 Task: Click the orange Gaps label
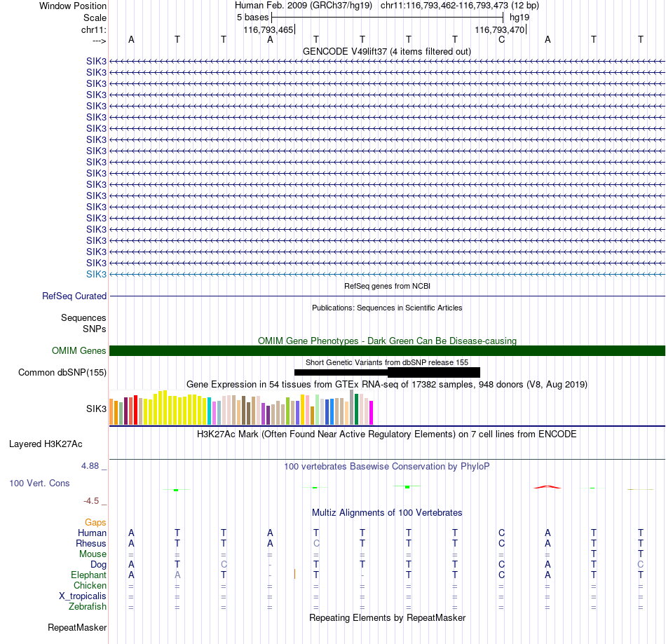[95, 523]
